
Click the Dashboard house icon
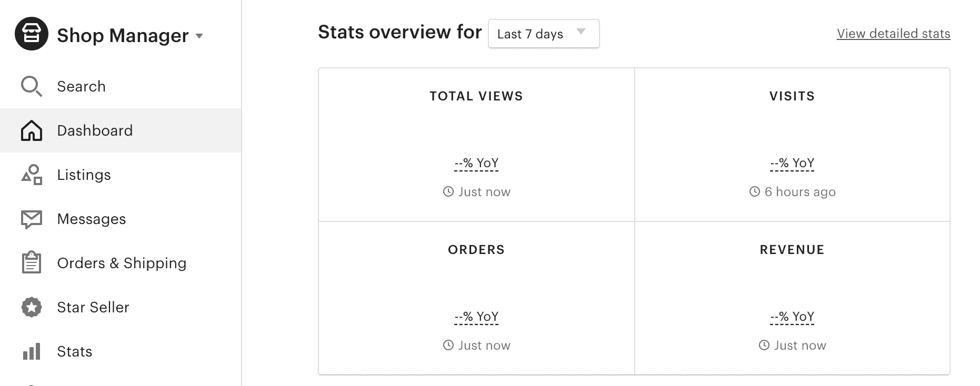pos(32,130)
